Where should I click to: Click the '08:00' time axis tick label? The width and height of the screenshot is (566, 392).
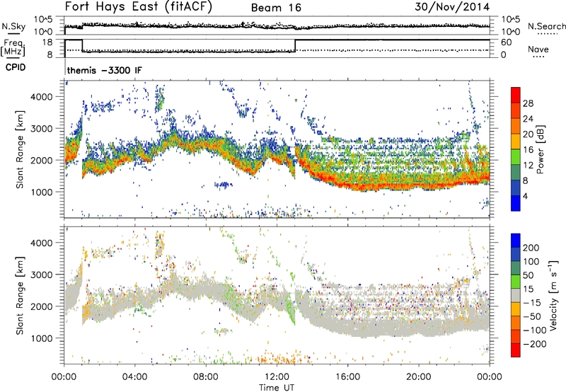point(206,377)
